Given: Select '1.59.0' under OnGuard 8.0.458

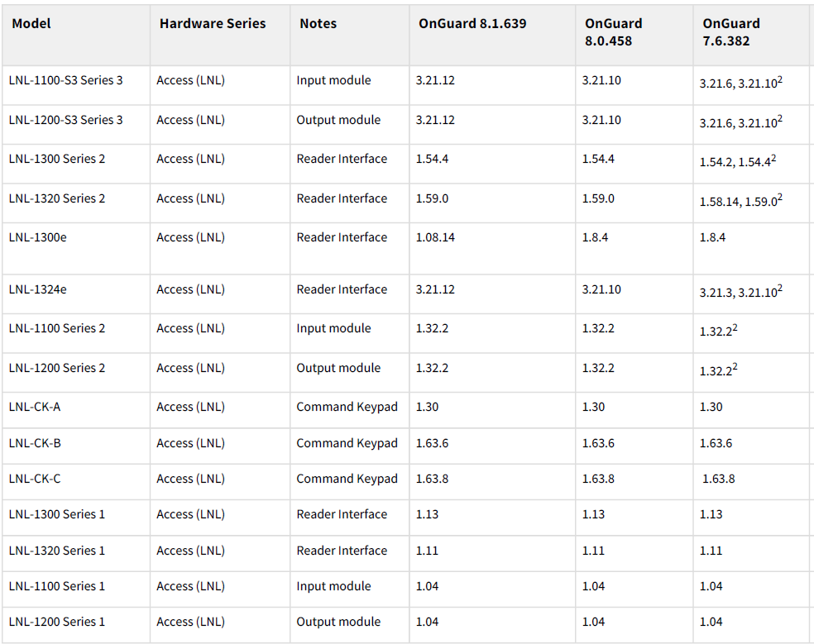Looking at the screenshot, I should [598, 198].
